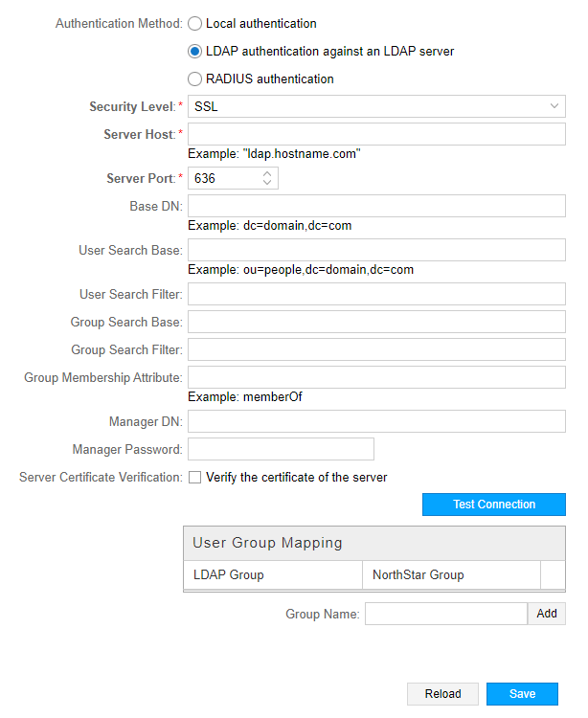Select LDAP authentication against an LDAP server
The height and width of the screenshot is (718, 588).
[194, 51]
